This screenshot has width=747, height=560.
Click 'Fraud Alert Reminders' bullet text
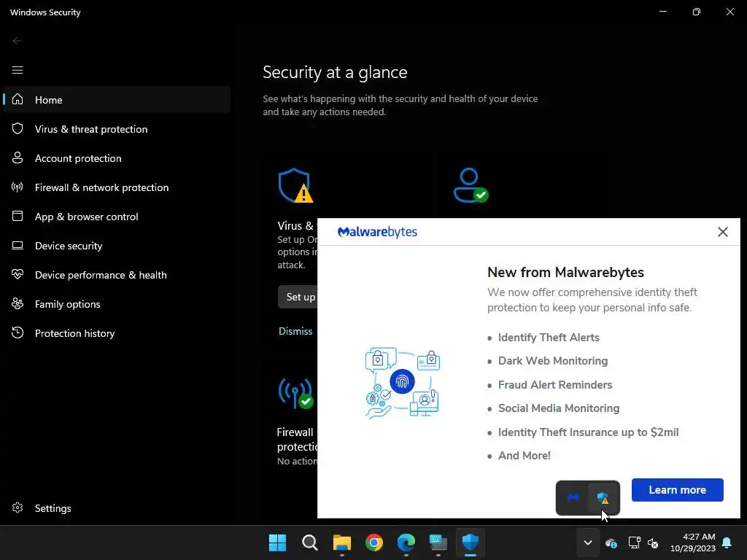click(x=555, y=385)
